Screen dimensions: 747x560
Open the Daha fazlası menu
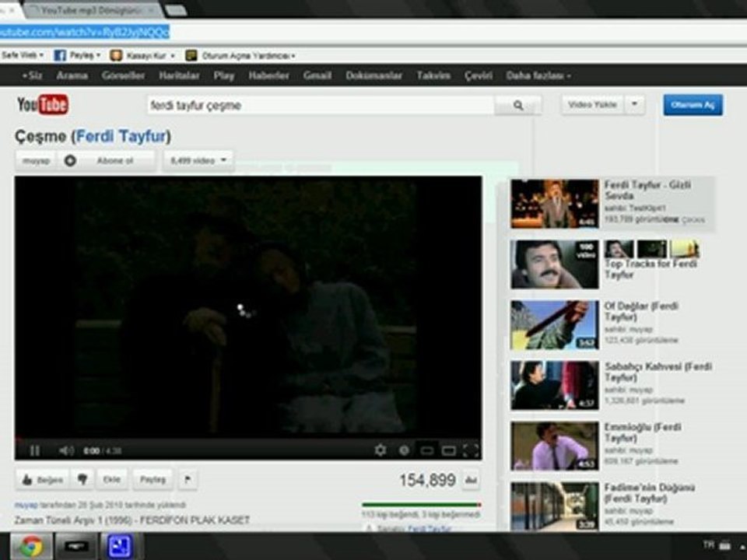(x=538, y=75)
